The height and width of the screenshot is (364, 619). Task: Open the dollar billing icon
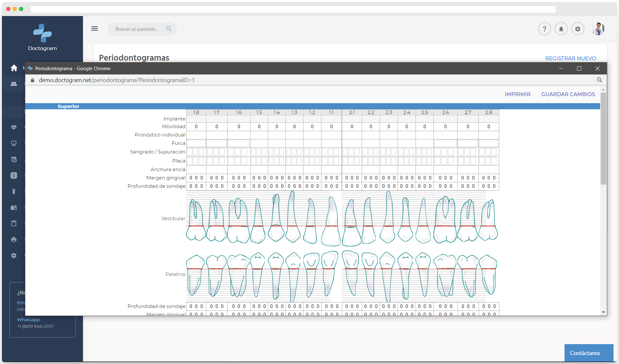coord(14,176)
